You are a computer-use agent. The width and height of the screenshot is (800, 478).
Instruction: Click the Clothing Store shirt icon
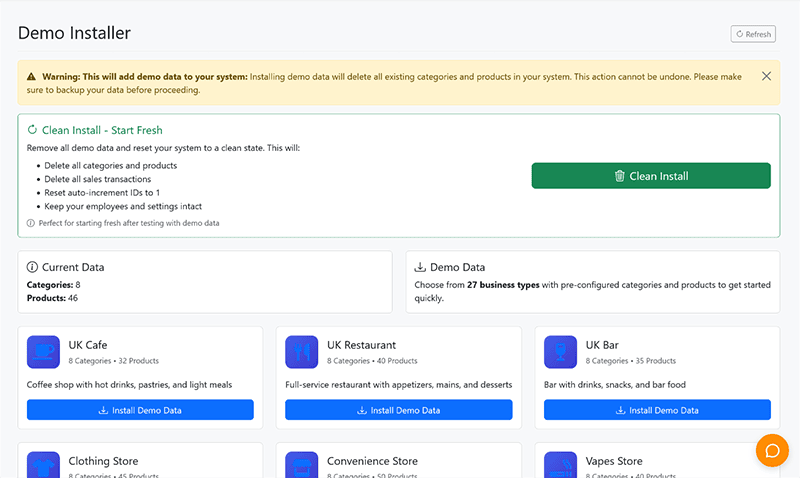(43, 465)
